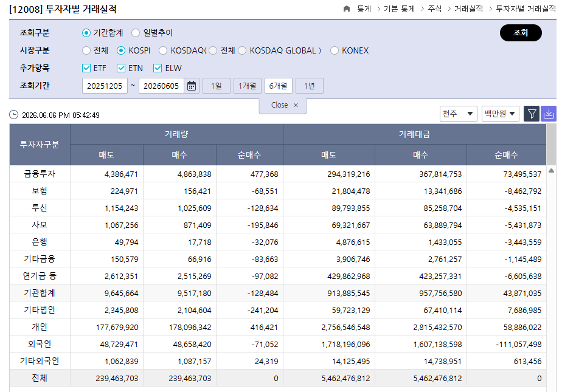Select the 투신 row label
This screenshot has height=392, width=562.
(40, 208)
